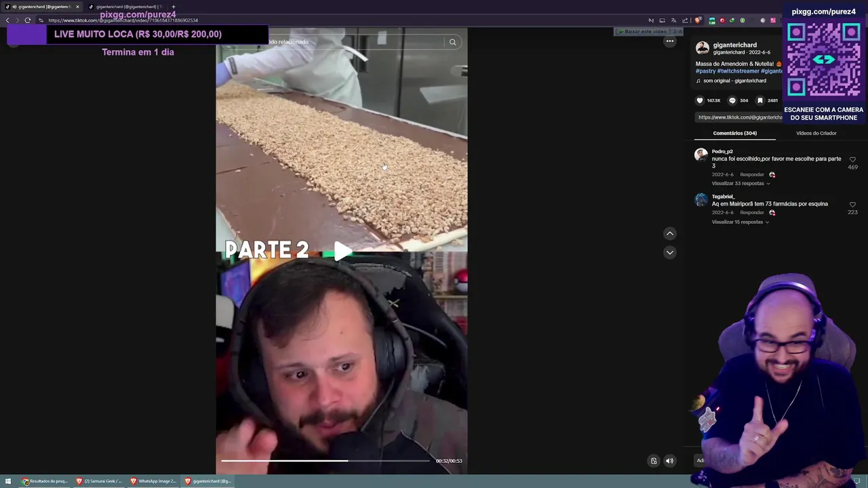Open Windows Start button

tap(8, 481)
